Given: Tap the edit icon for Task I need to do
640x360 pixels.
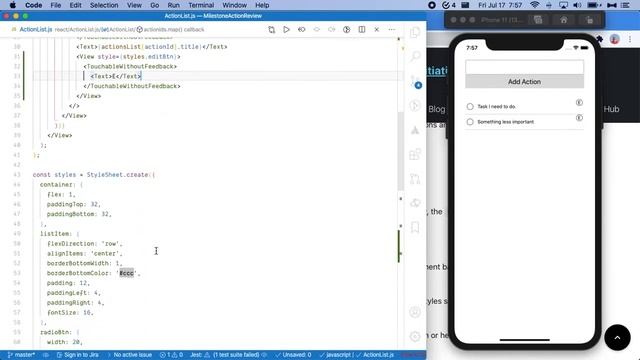Looking at the screenshot, I should point(579,102).
